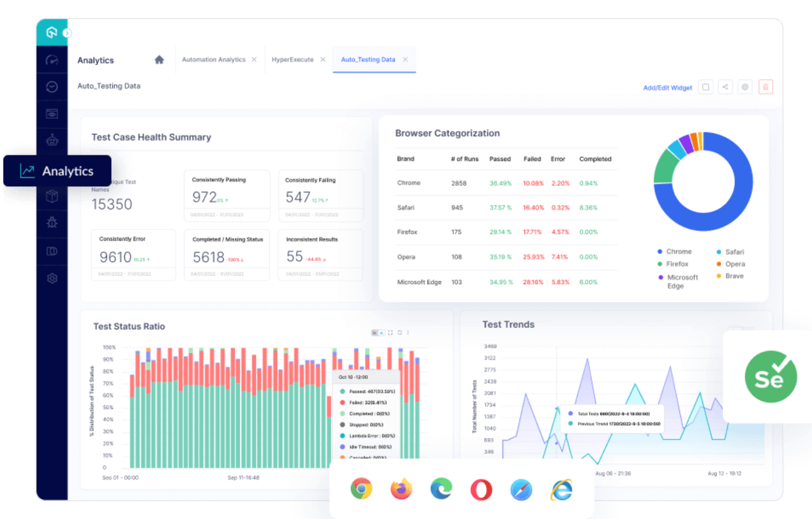Toggle the Brave legend entry
The image size is (812, 527).
pos(730,276)
